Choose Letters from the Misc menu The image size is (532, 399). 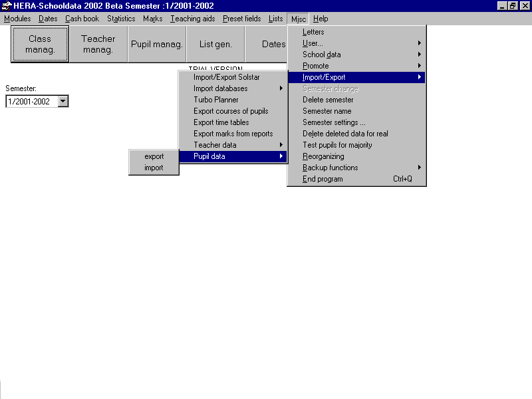[356, 32]
